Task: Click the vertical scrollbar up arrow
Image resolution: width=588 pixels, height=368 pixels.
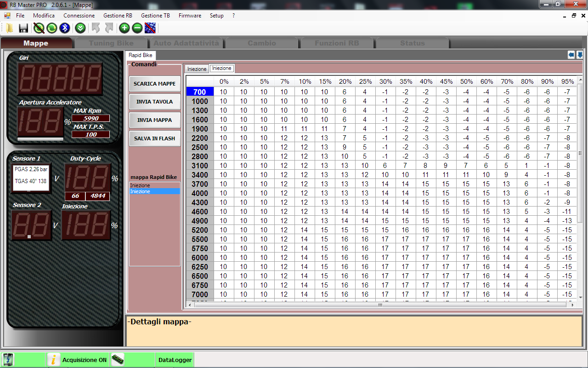Action: (x=580, y=79)
